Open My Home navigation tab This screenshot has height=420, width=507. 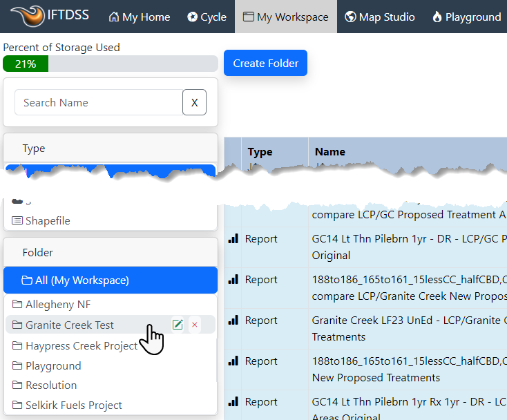click(x=140, y=17)
